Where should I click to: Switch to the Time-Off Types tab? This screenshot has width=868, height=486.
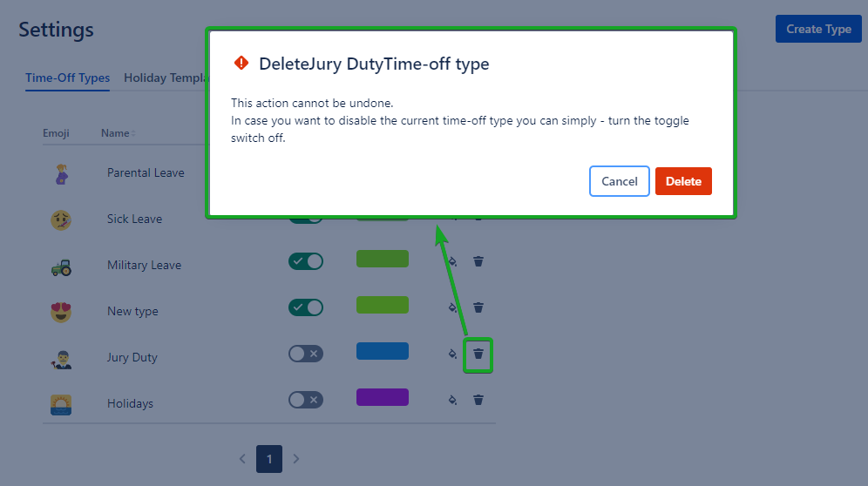click(x=67, y=78)
